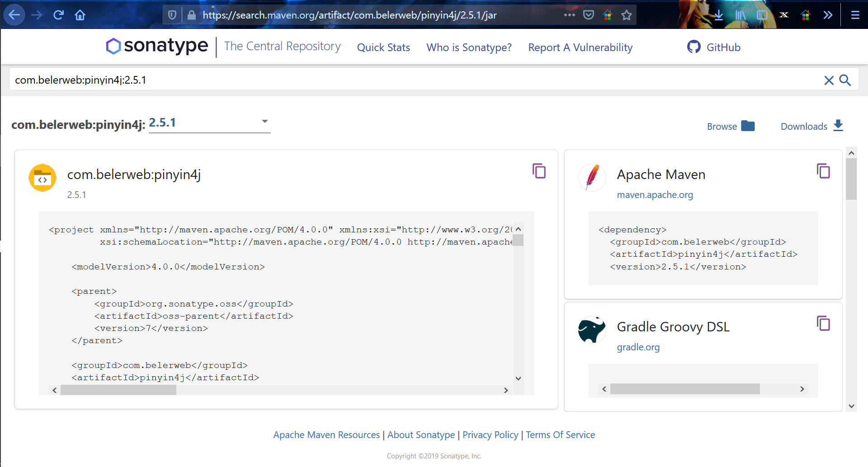Click the Browse text link

click(x=722, y=127)
